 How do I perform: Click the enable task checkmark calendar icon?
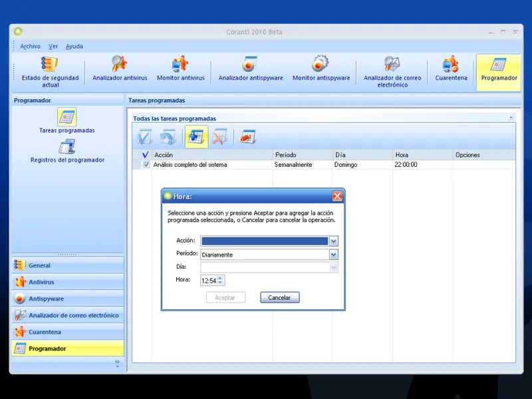point(144,137)
